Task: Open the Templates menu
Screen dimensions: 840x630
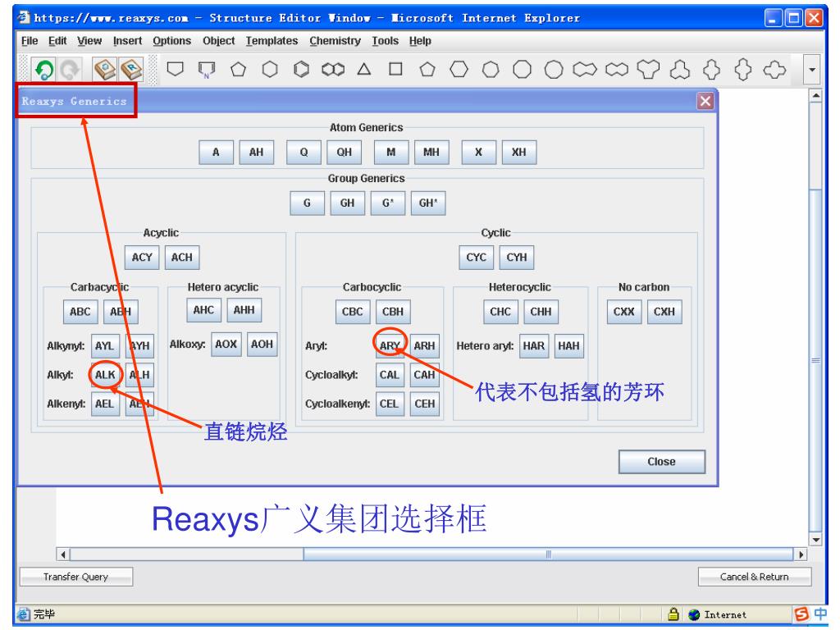Action: pyautogui.click(x=272, y=41)
